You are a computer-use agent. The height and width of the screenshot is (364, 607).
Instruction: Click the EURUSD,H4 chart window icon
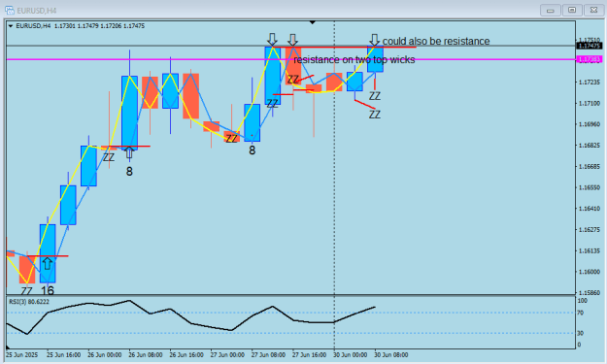(x=10, y=10)
